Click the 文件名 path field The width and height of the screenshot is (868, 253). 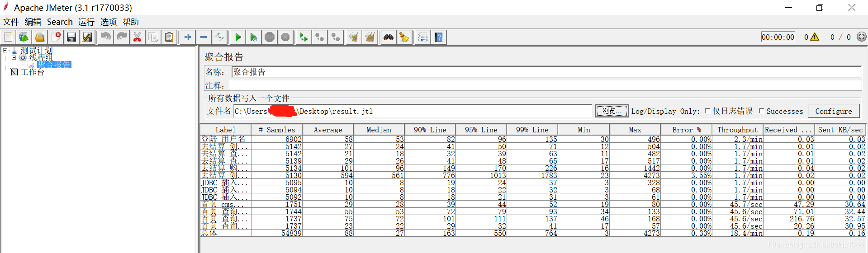[x=413, y=111]
